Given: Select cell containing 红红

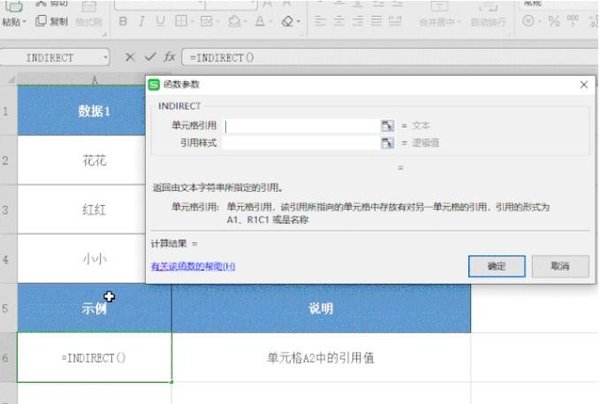Looking at the screenshot, I should point(82,210).
